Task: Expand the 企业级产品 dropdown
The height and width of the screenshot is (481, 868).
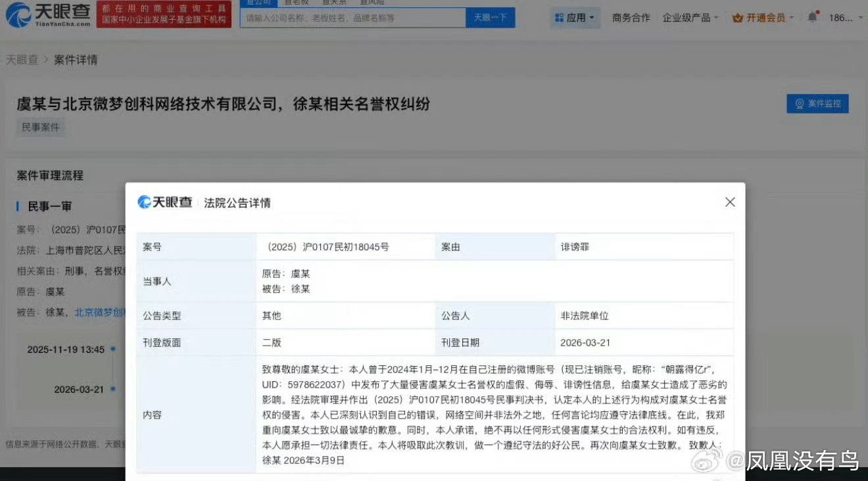Action: [687, 18]
